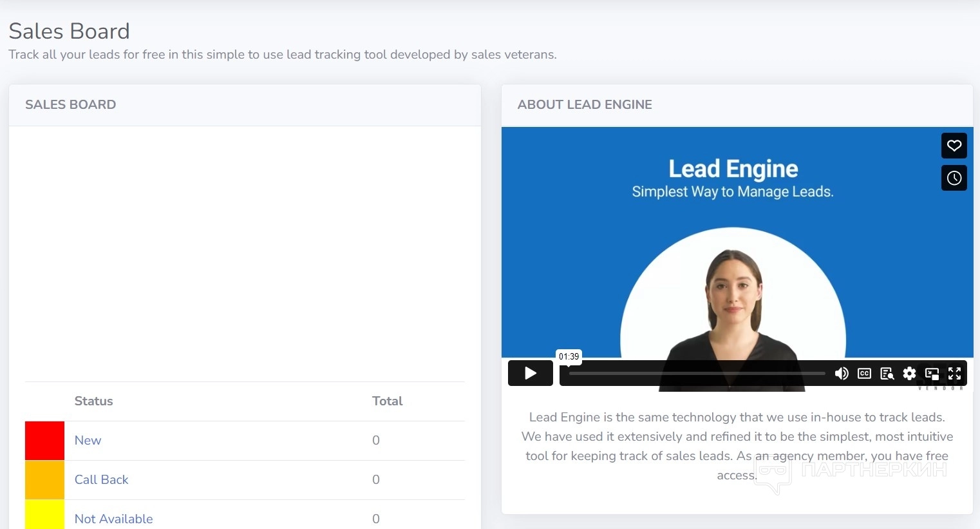Screen dimensions: 980x529
Task: Open the Call Back status link
Action: tap(102, 480)
